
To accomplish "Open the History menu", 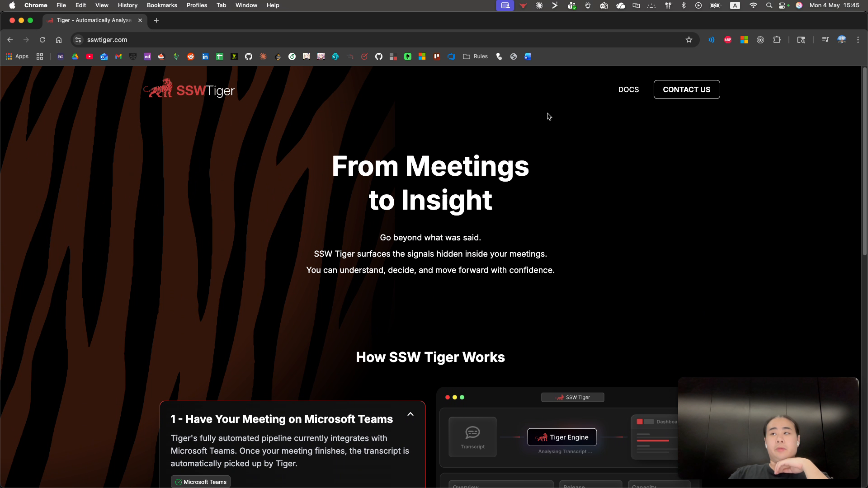I will point(127,5).
